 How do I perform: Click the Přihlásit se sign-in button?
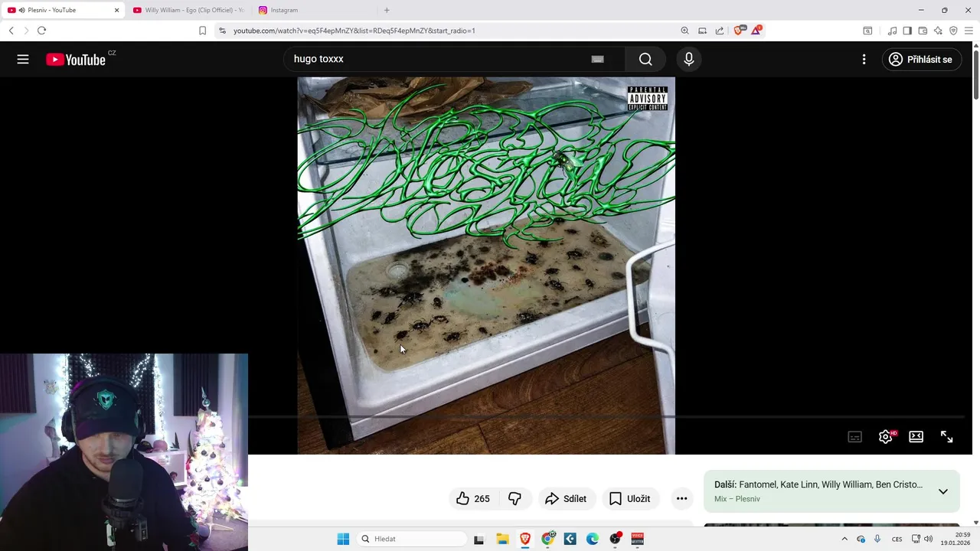[921, 59]
